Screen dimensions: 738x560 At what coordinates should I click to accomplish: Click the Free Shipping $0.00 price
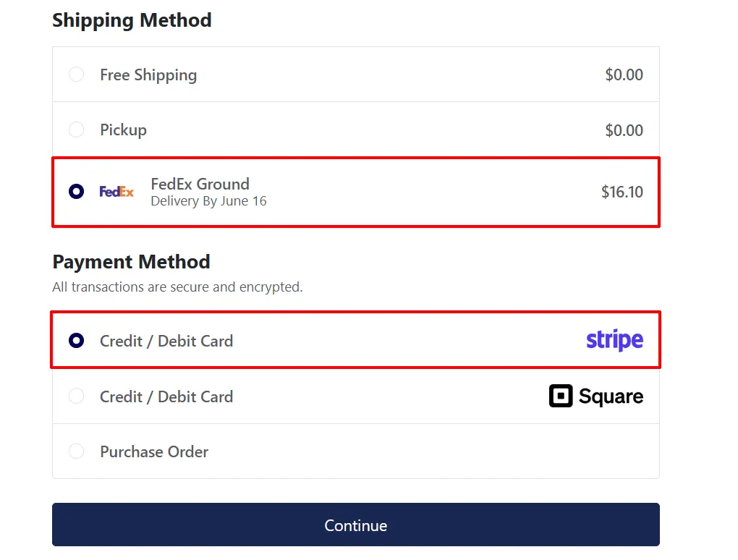624,75
